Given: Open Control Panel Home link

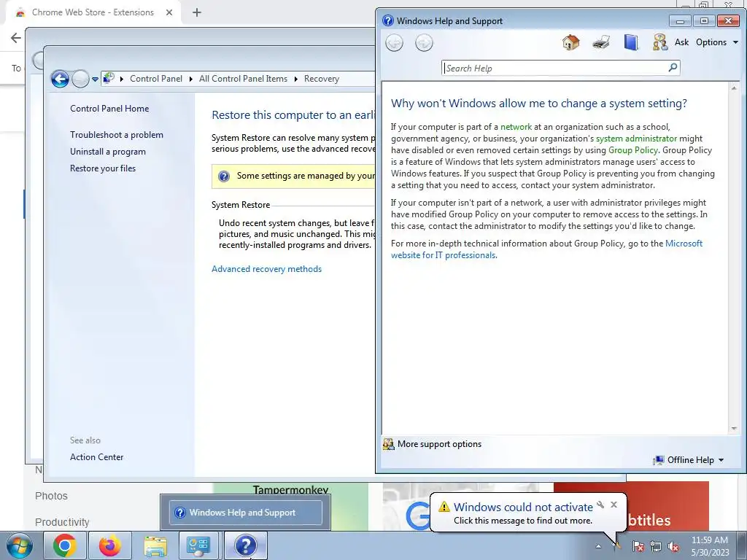Looking at the screenshot, I should (x=109, y=109).
